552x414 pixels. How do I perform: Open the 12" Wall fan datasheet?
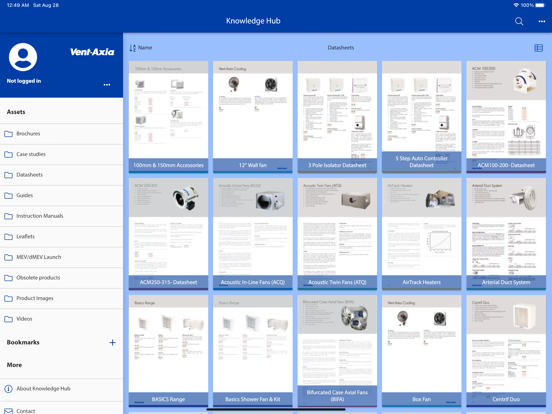[253, 117]
